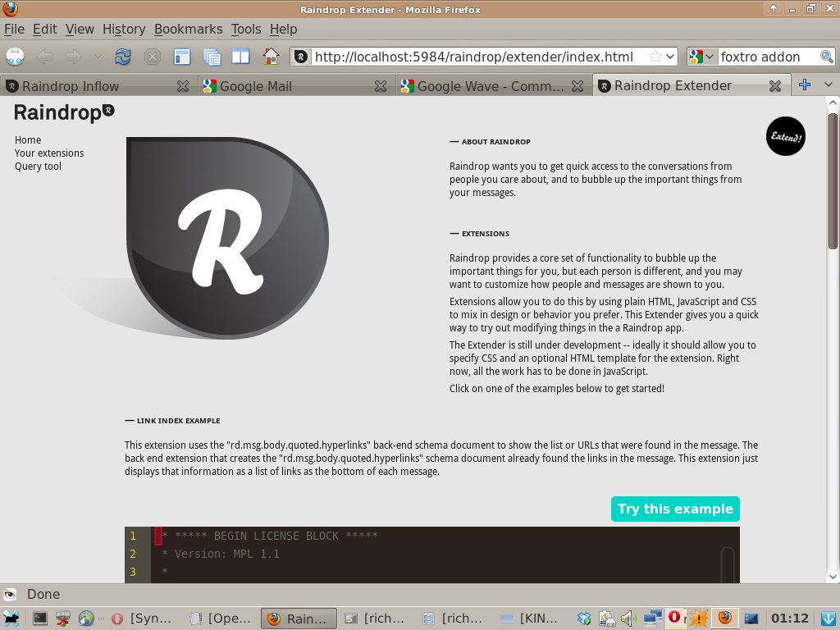Image resolution: width=840 pixels, height=630 pixels.
Task: Click the search magnifier icon
Action: point(827,57)
